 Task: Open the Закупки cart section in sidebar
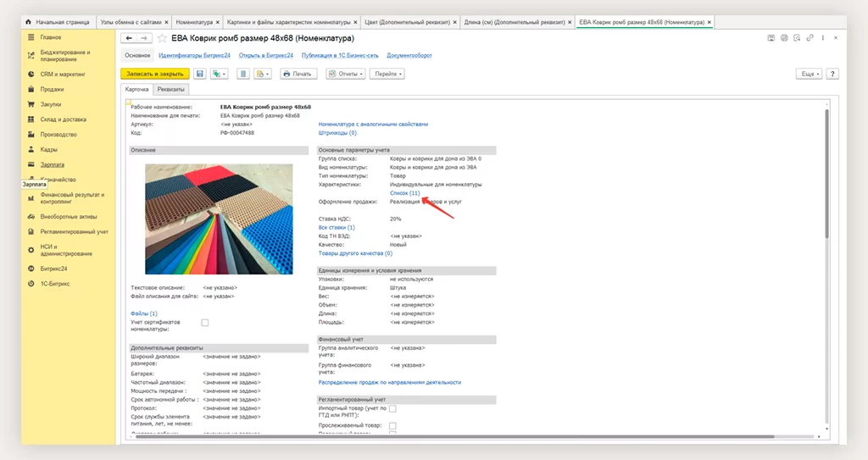point(51,104)
